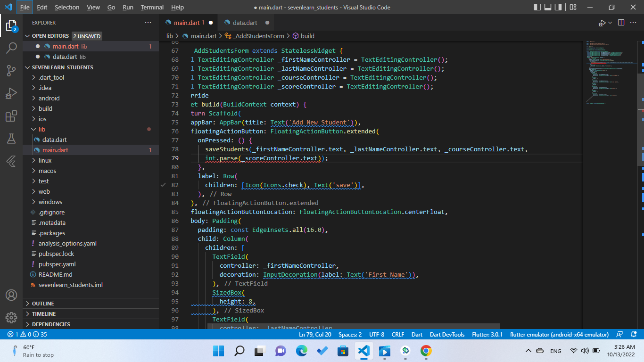Open Windows taskbar search
Viewport: 644px width, 362px height.
coord(239,351)
